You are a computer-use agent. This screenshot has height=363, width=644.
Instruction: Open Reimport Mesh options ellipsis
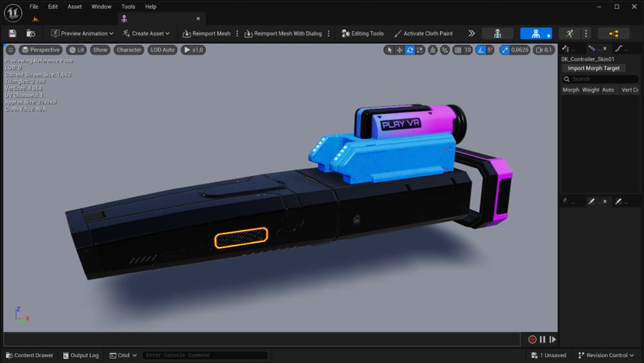237,34
